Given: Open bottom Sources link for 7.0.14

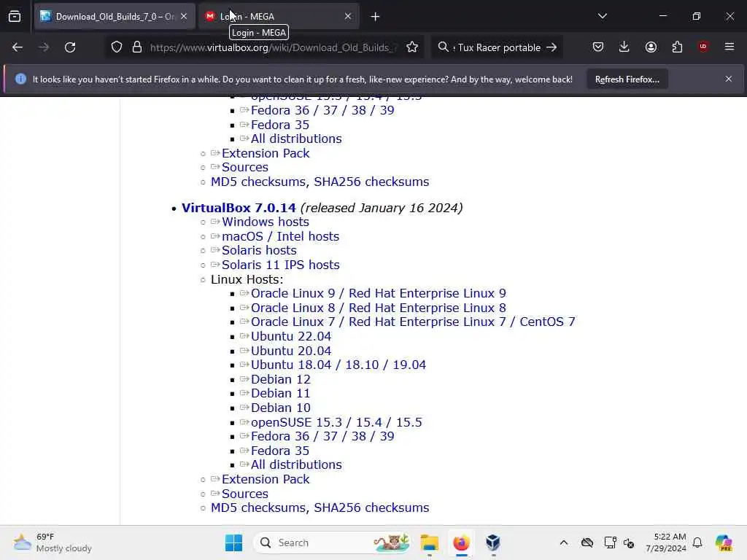Looking at the screenshot, I should 245,494.
